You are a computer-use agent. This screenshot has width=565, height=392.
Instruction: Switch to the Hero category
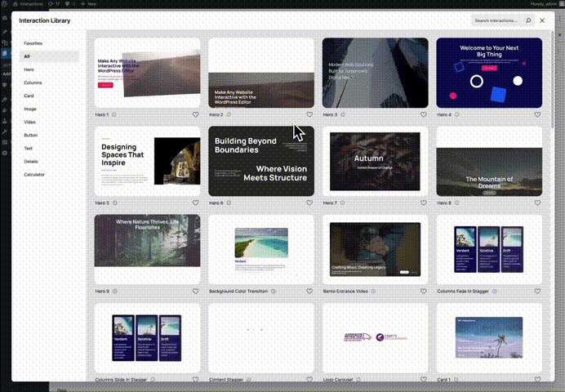[29, 69]
